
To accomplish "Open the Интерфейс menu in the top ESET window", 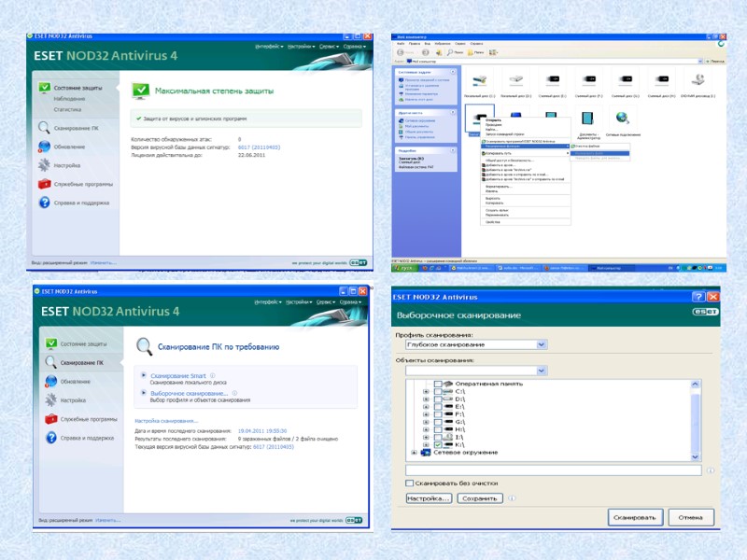I will point(269,46).
